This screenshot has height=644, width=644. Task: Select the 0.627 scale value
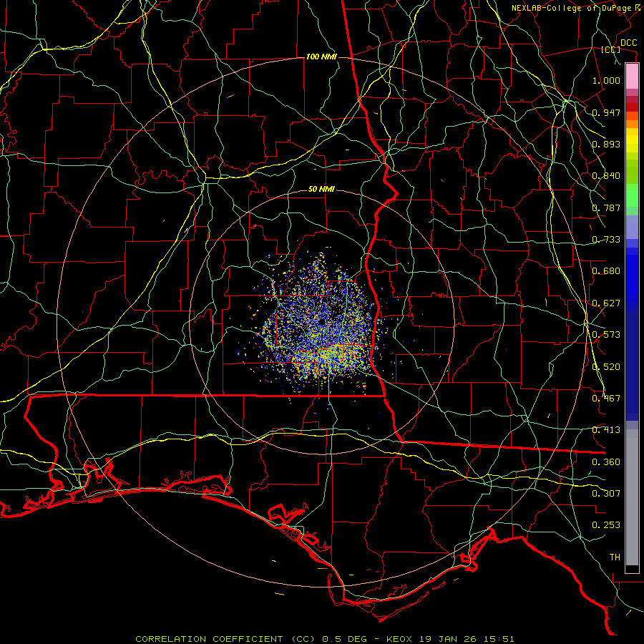click(x=606, y=303)
